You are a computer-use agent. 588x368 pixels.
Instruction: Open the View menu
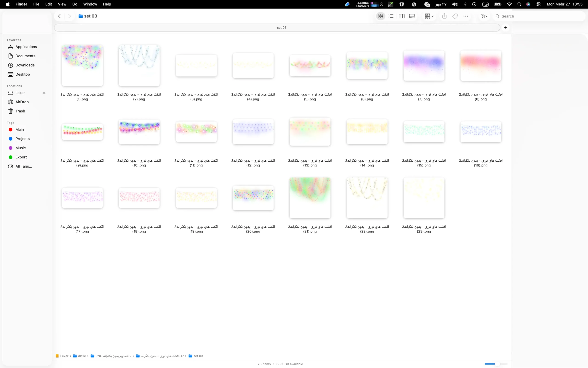tap(62, 4)
